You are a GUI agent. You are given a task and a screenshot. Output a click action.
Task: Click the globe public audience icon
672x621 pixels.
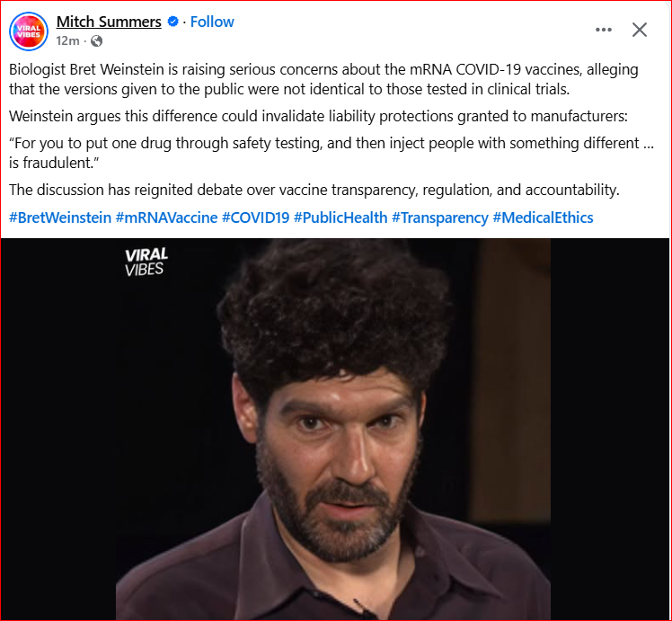pos(97,40)
